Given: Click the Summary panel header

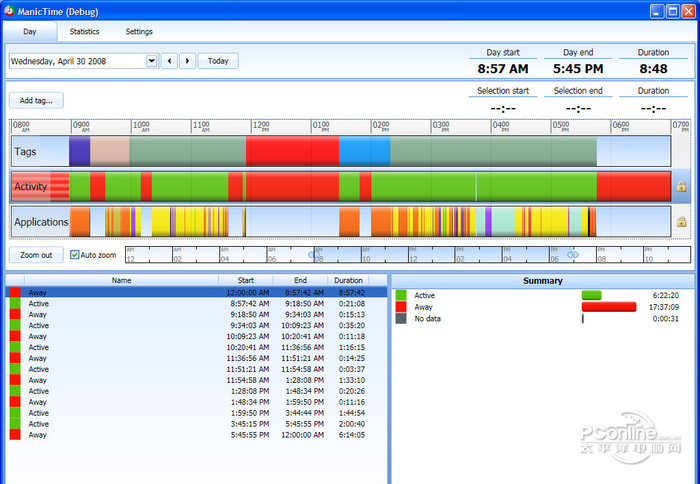Looking at the screenshot, I should (x=542, y=280).
